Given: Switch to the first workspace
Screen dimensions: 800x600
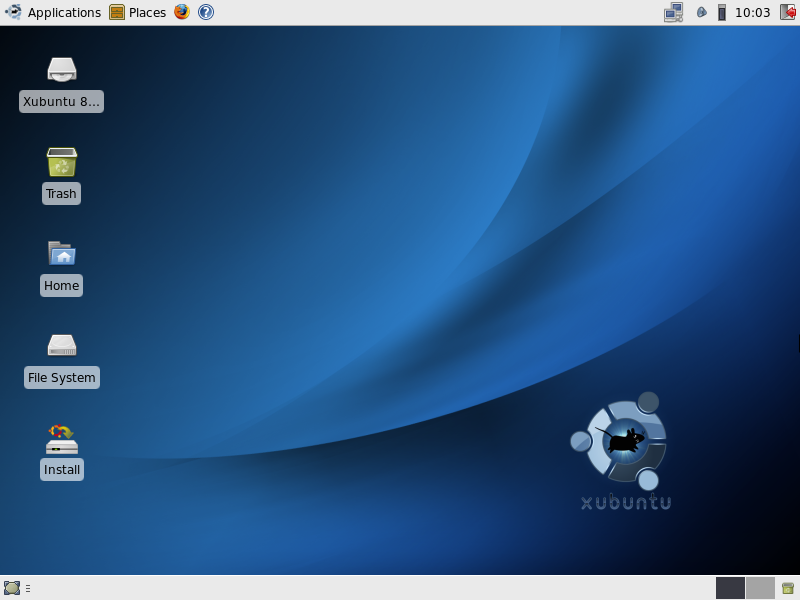Looking at the screenshot, I should (x=730, y=588).
